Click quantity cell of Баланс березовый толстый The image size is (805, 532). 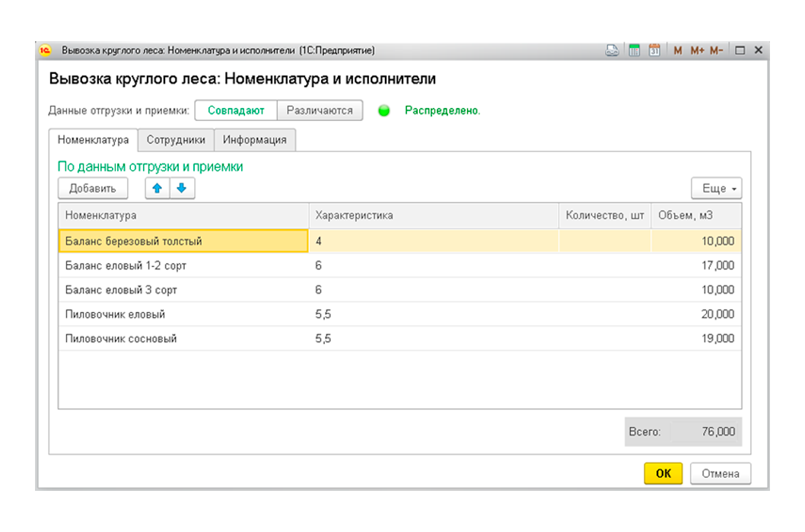pos(605,241)
